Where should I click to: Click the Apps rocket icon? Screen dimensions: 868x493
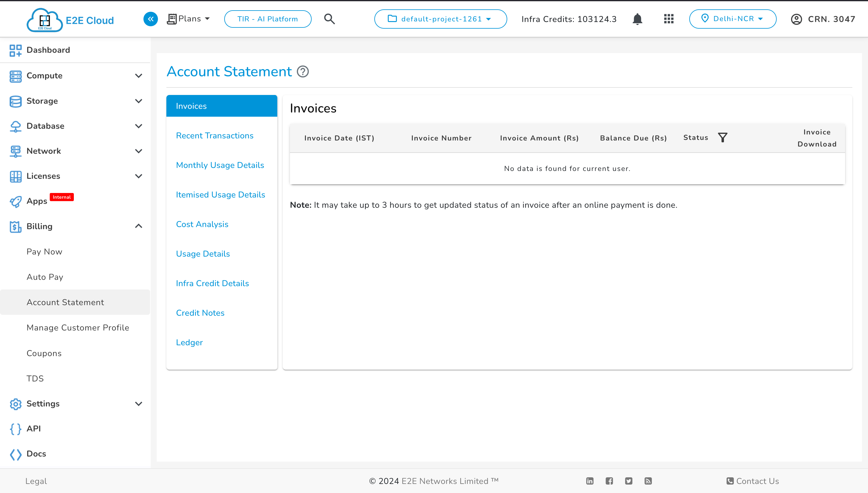pyautogui.click(x=16, y=201)
